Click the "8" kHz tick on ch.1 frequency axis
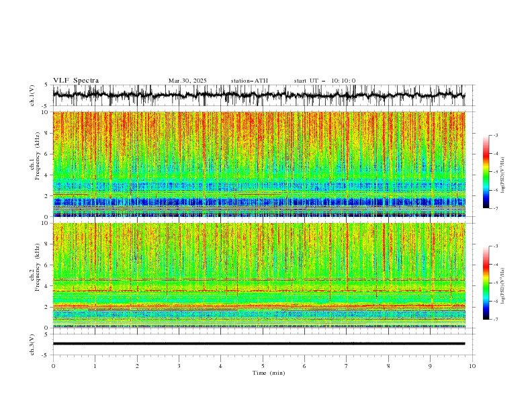 (x=46, y=133)
